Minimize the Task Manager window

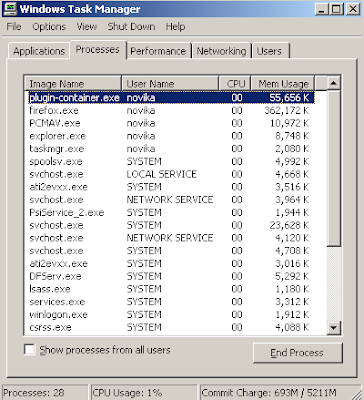(x=322, y=9)
